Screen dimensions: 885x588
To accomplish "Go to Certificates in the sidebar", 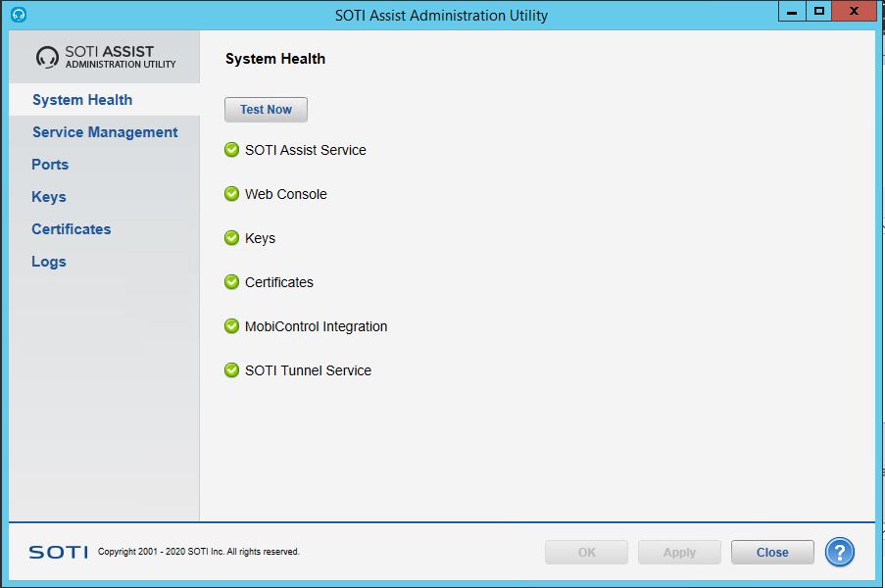I will (72, 229).
